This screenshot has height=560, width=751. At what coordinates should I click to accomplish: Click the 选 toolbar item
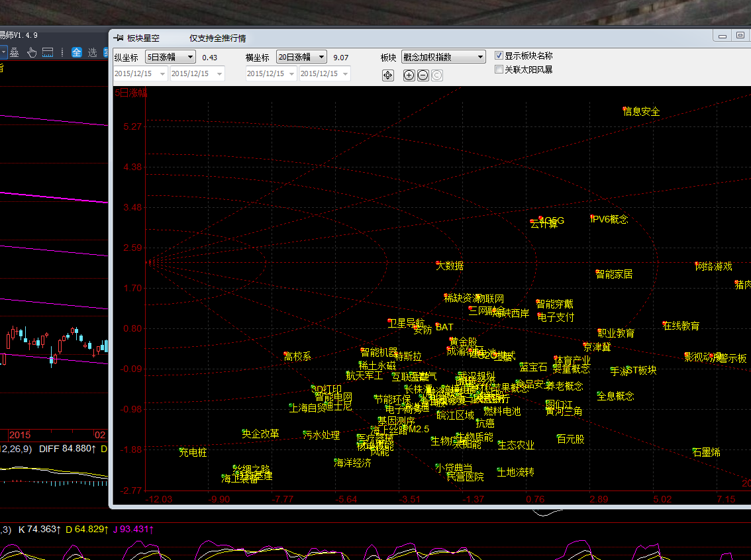click(92, 52)
